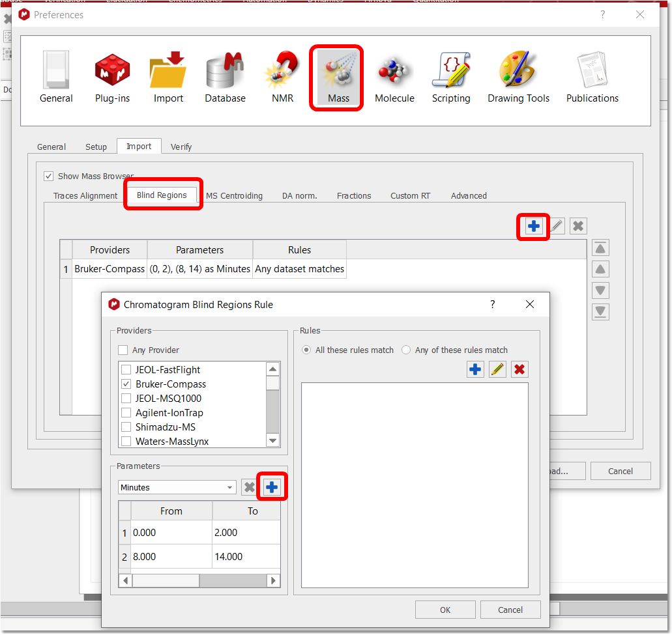This screenshot has height=635, width=672.
Task: Check the JEOL-FastFlight provider
Action: coord(126,369)
